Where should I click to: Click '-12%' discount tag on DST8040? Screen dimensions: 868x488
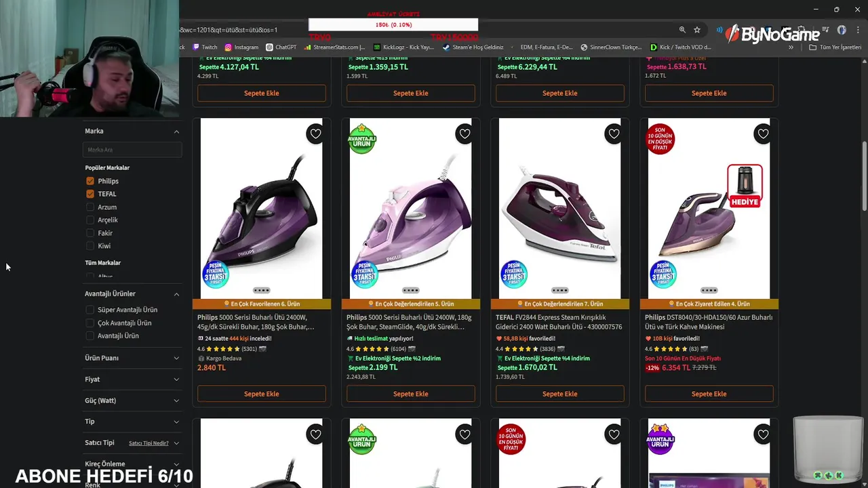click(652, 367)
